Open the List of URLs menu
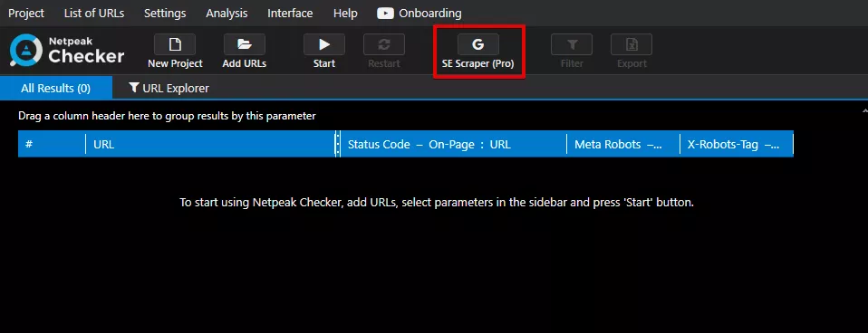This screenshot has height=333, width=868. (94, 14)
